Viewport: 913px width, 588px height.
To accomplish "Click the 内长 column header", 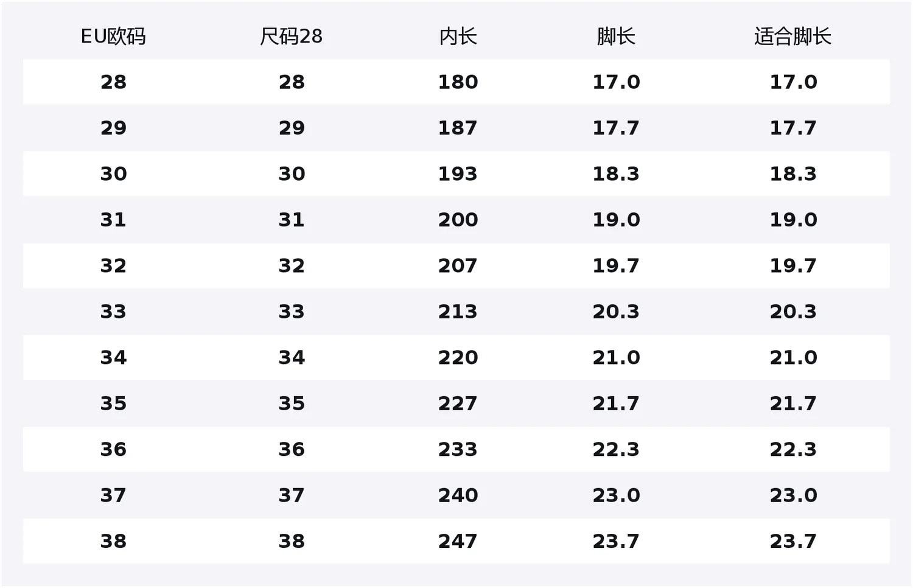I will (x=458, y=37).
